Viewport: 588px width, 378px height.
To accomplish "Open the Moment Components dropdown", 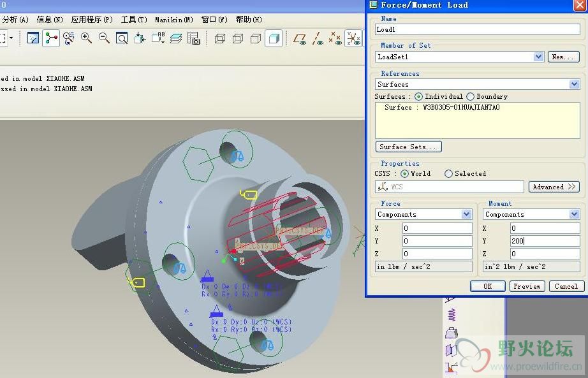I will pos(574,214).
